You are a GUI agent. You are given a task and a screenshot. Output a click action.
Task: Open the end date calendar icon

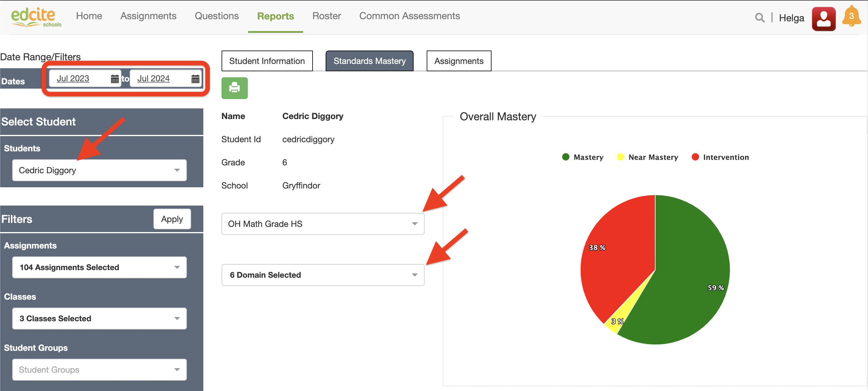click(195, 79)
